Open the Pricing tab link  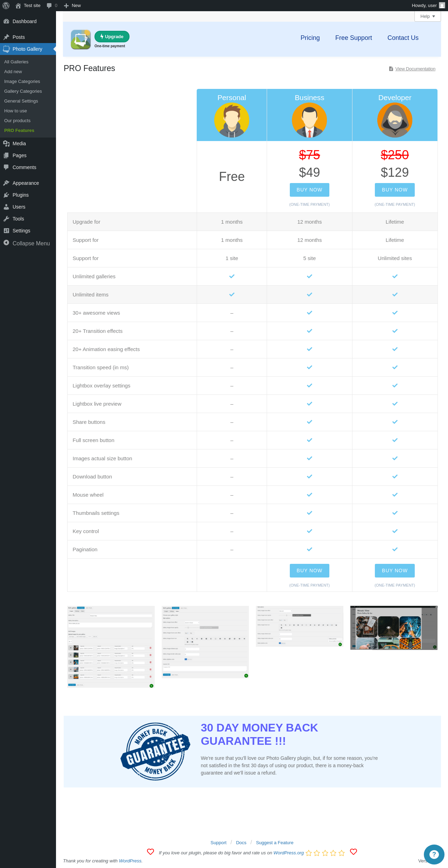[310, 38]
